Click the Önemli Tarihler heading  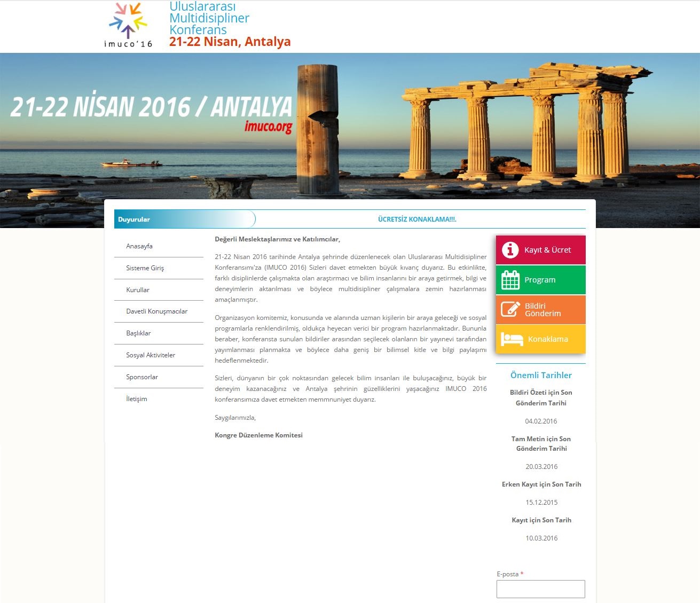[x=541, y=375]
